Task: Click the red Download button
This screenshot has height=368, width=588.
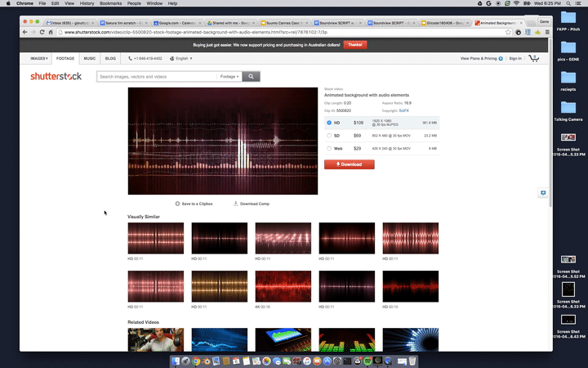Action: tap(349, 164)
